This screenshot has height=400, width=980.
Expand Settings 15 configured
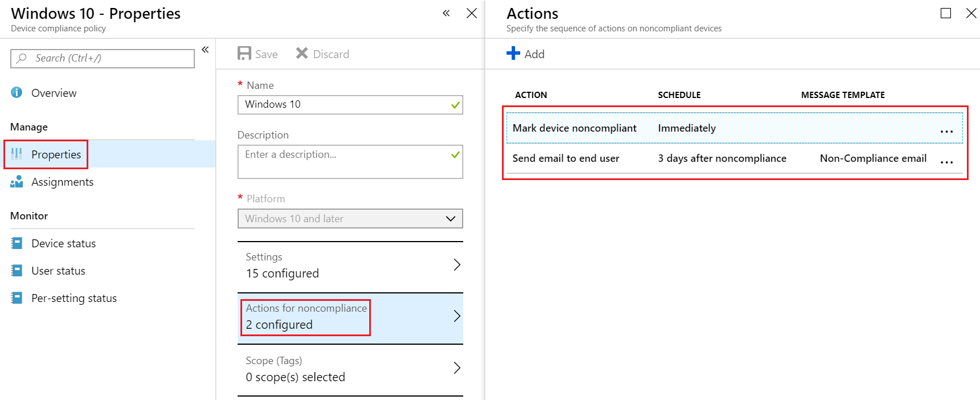pyautogui.click(x=350, y=266)
